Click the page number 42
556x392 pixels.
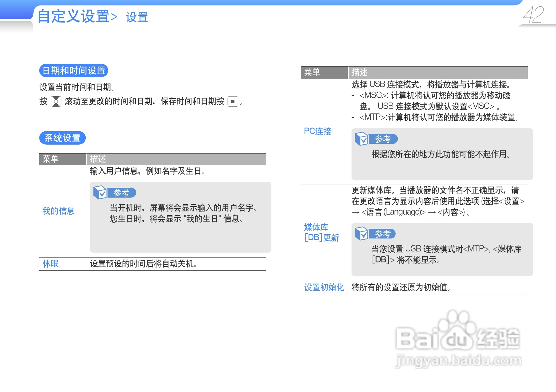pos(534,15)
